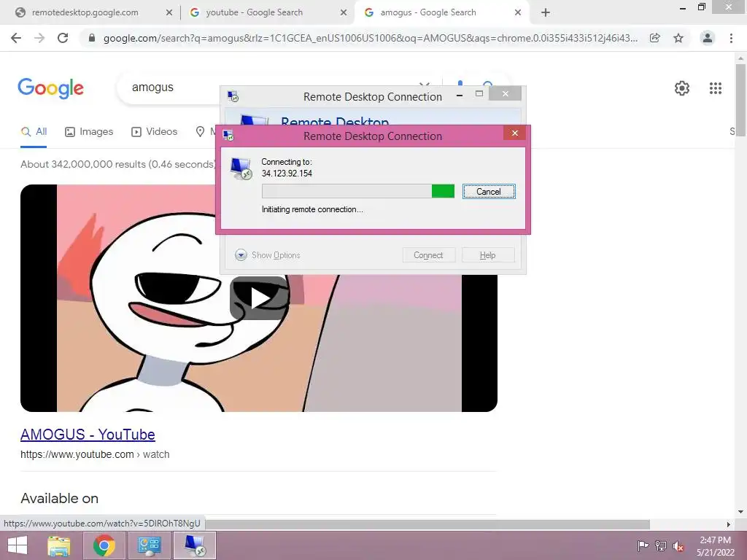The image size is (747, 560).
Task: Open the Google apps grid
Action: coord(715,88)
